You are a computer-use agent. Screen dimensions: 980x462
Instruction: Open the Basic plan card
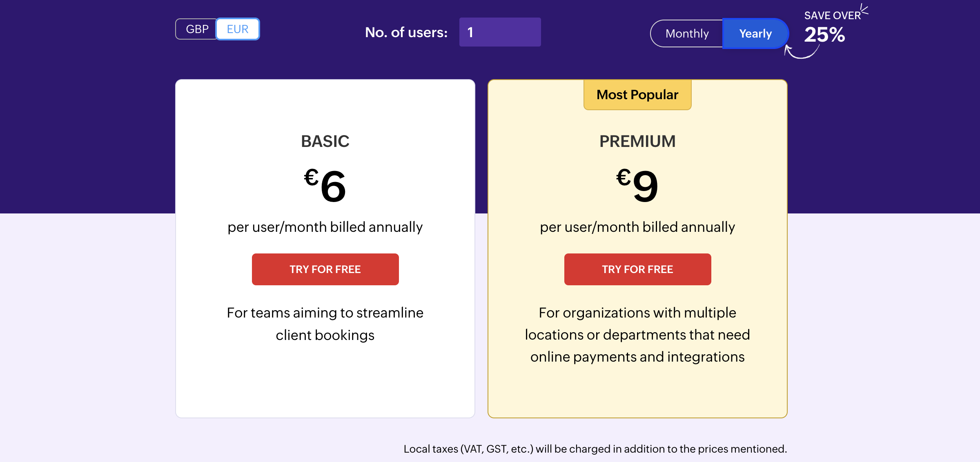pos(325,388)
